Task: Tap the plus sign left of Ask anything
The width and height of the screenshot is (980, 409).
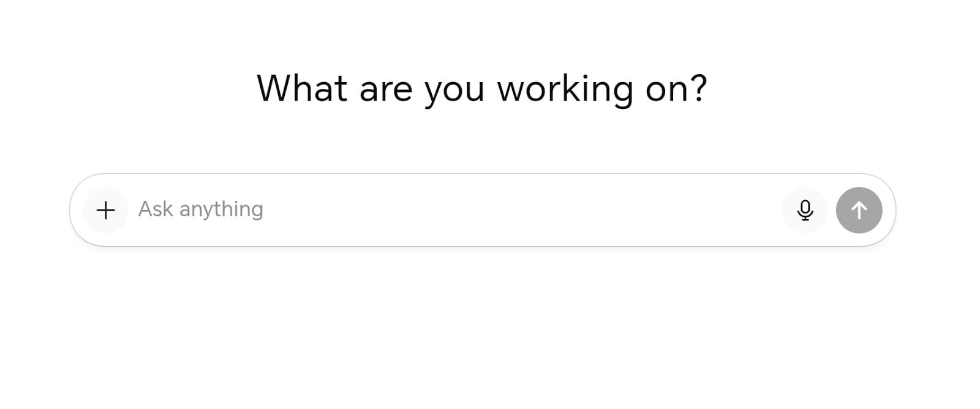Action: (105, 210)
